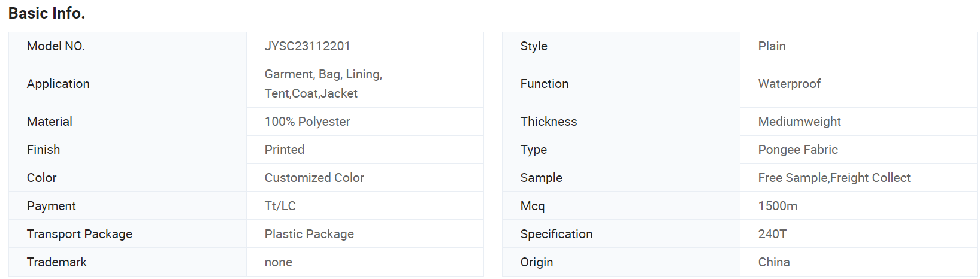Click the Model NO. label
This screenshot has height=279, width=980.
point(56,46)
